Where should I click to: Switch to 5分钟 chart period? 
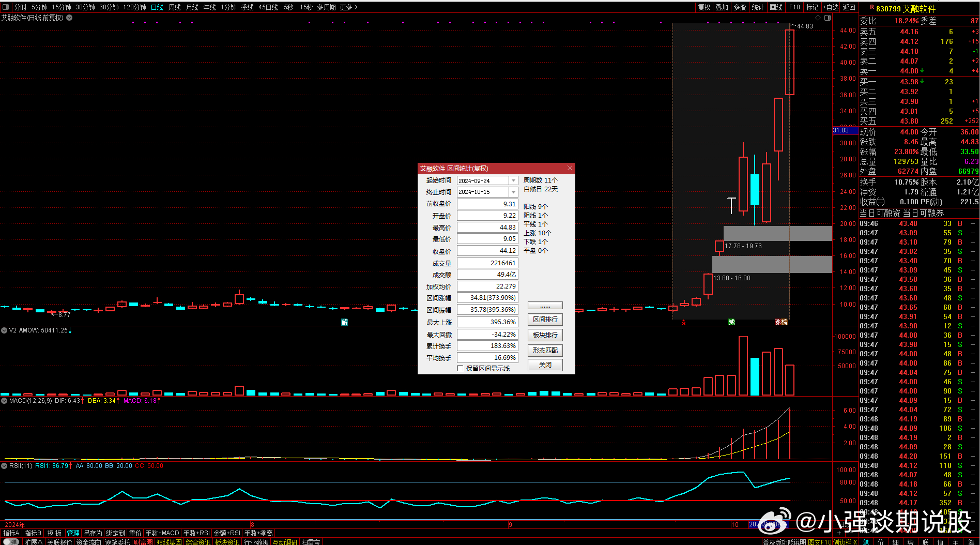click(x=39, y=7)
